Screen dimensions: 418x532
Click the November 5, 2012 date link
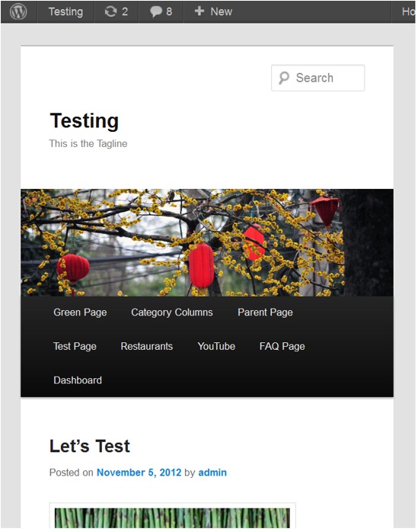pyautogui.click(x=139, y=473)
